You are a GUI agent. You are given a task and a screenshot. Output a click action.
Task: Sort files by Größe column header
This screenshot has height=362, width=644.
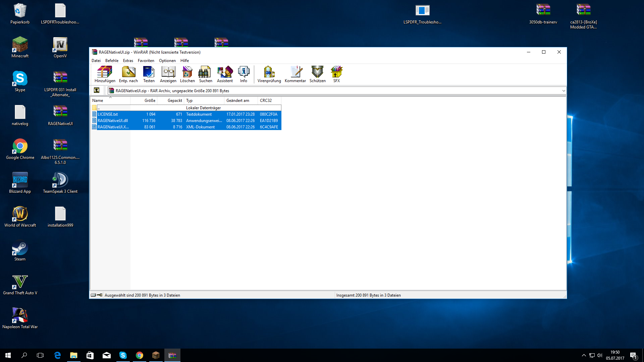[x=150, y=101]
